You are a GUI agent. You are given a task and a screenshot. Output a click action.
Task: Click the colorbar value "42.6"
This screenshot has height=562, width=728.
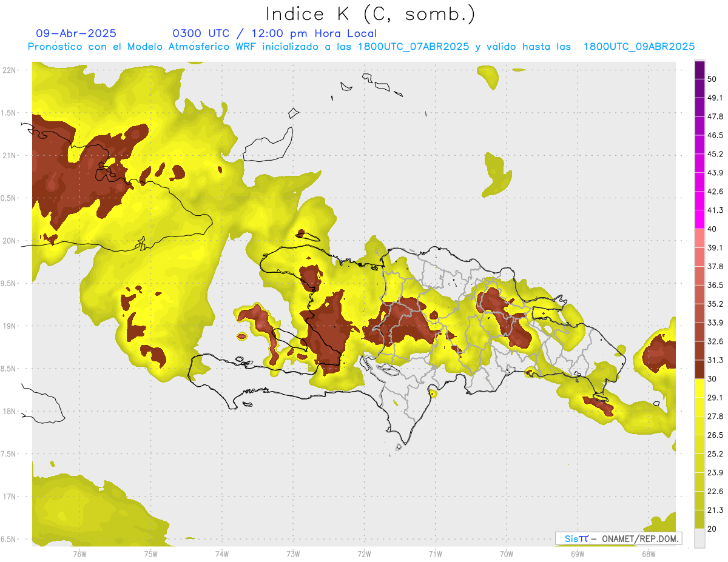[x=715, y=192]
